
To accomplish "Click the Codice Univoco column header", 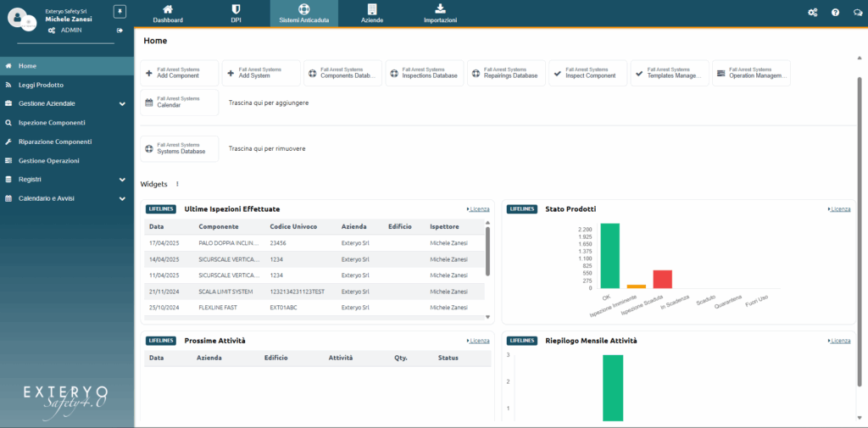I will [x=292, y=227].
